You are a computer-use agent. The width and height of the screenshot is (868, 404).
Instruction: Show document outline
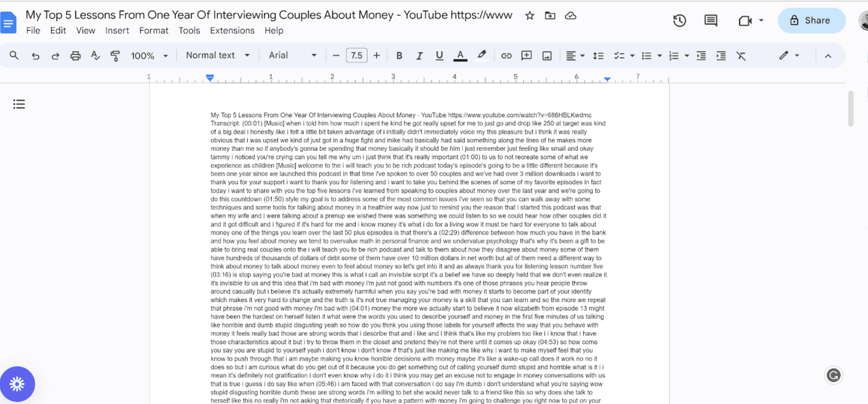click(x=19, y=104)
